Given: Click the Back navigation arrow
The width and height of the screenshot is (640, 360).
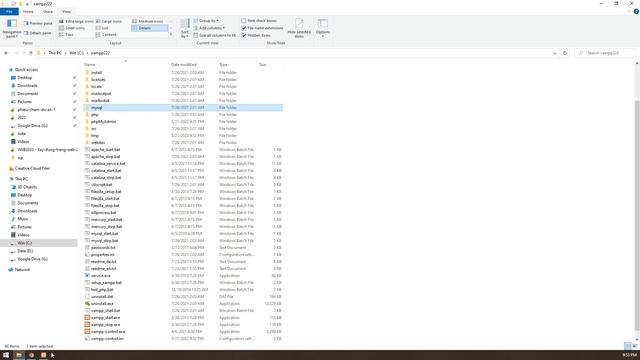Looking at the screenshot, I should pyautogui.click(x=6, y=53).
